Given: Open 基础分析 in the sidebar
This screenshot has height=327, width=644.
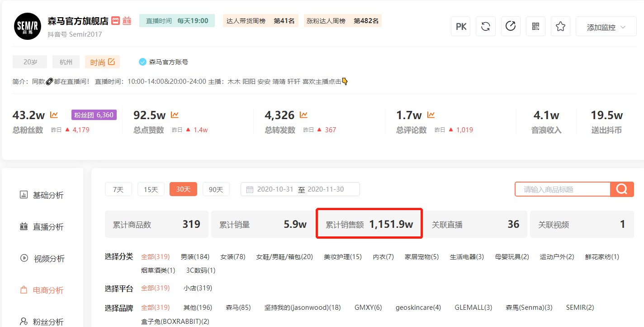Looking at the screenshot, I should (x=42, y=195).
